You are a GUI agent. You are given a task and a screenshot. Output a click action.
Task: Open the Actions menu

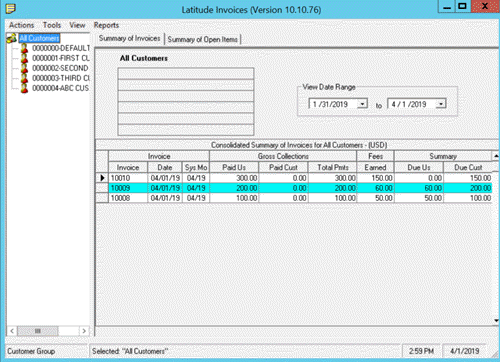(x=22, y=25)
